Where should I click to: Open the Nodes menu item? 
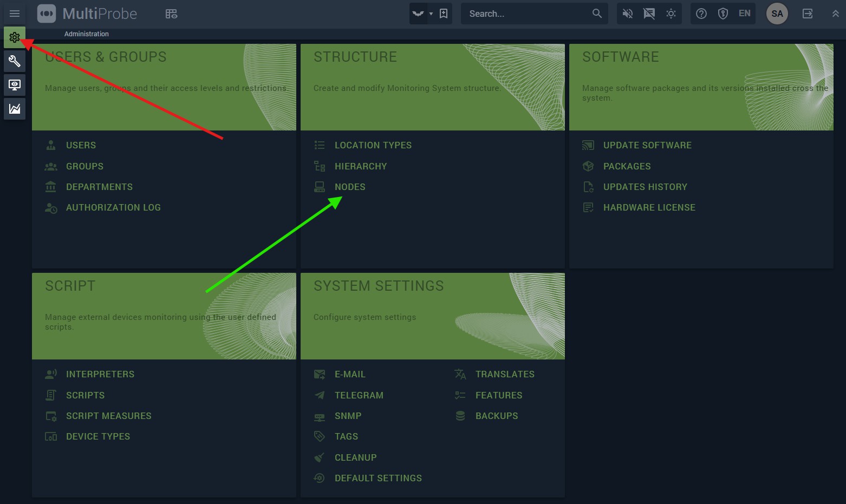pyautogui.click(x=350, y=187)
